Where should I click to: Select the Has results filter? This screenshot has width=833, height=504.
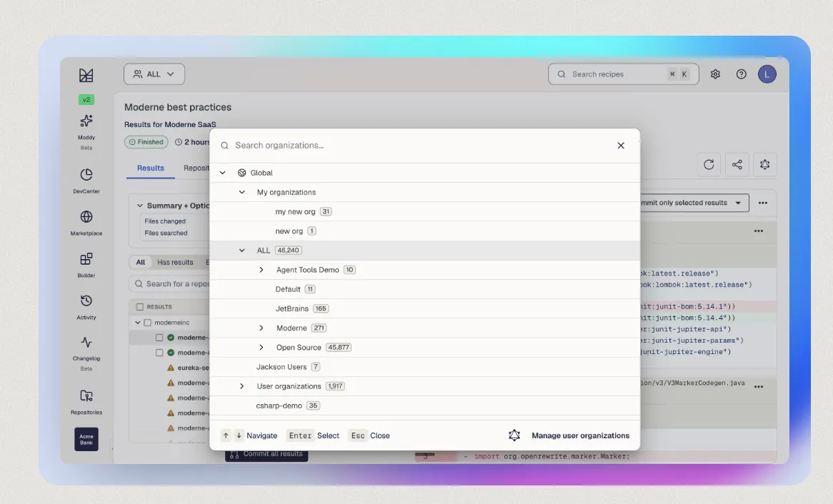click(x=175, y=263)
